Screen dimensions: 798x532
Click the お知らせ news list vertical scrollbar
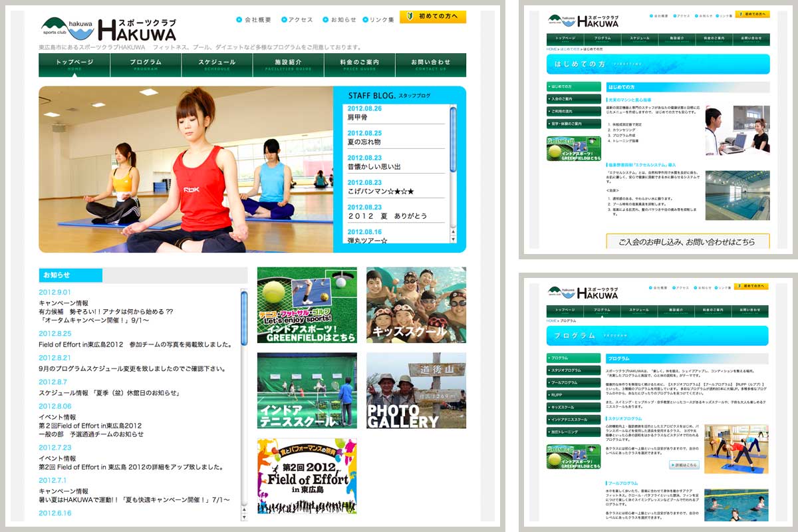click(244, 319)
